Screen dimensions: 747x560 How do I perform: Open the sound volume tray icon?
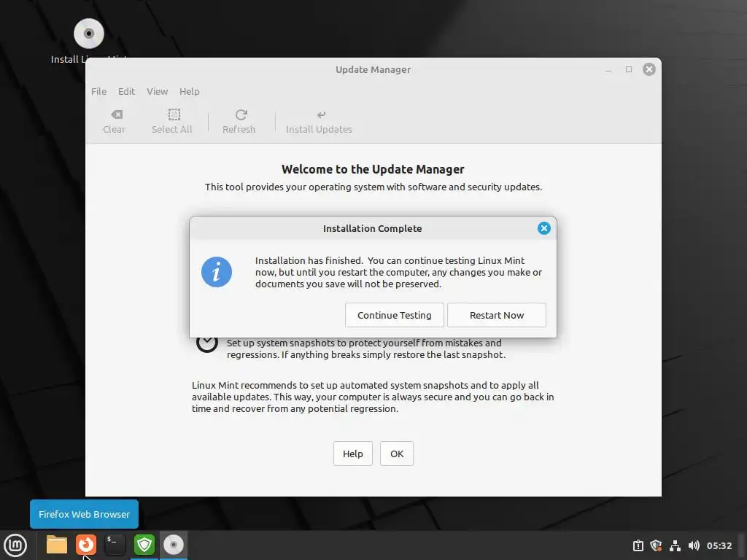[694, 545]
